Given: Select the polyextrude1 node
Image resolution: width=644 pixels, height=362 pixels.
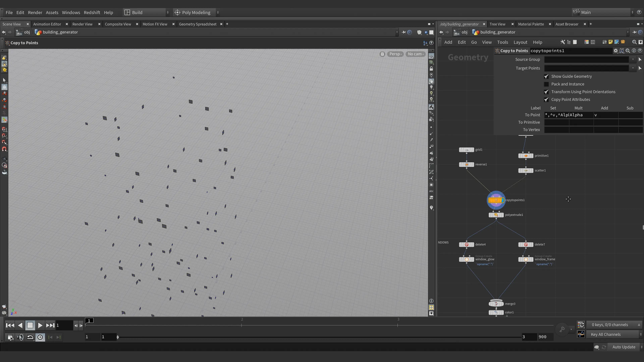Looking at the screenshot, I should pyautogui.click(x=496, y=215).
